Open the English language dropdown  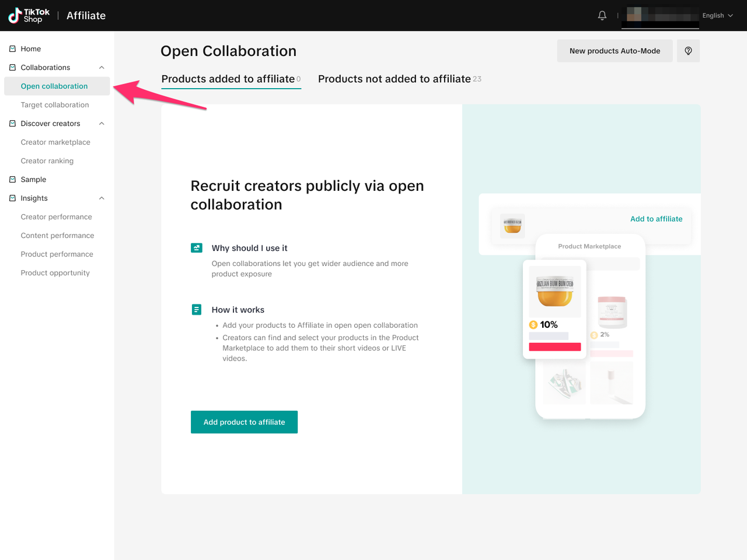click(x=717, y=16)
